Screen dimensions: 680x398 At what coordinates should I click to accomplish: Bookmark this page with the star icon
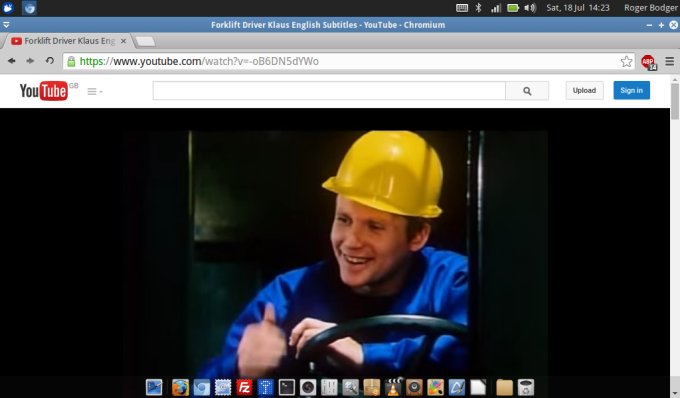626,62
